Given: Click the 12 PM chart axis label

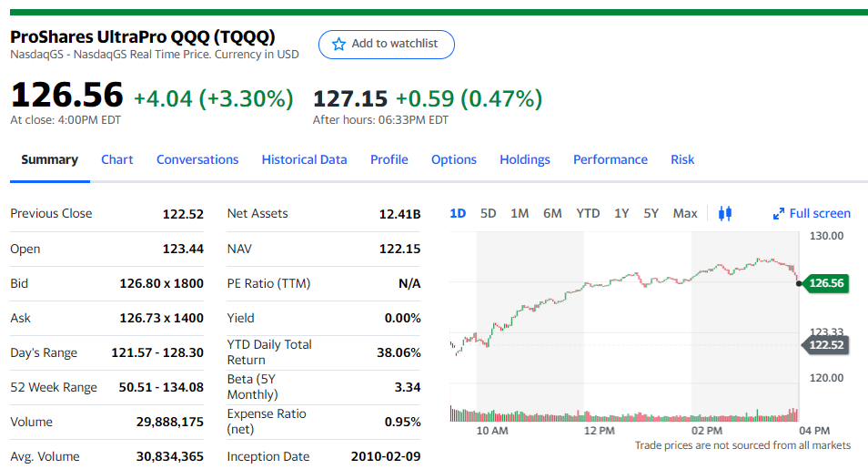Looking at the screenshot, I should click(x=599, y=431).
